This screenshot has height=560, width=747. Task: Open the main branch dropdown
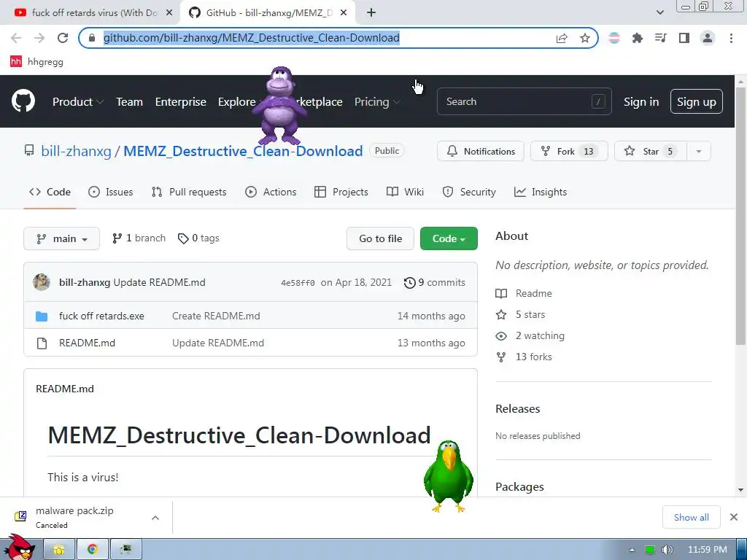point(61,238)
